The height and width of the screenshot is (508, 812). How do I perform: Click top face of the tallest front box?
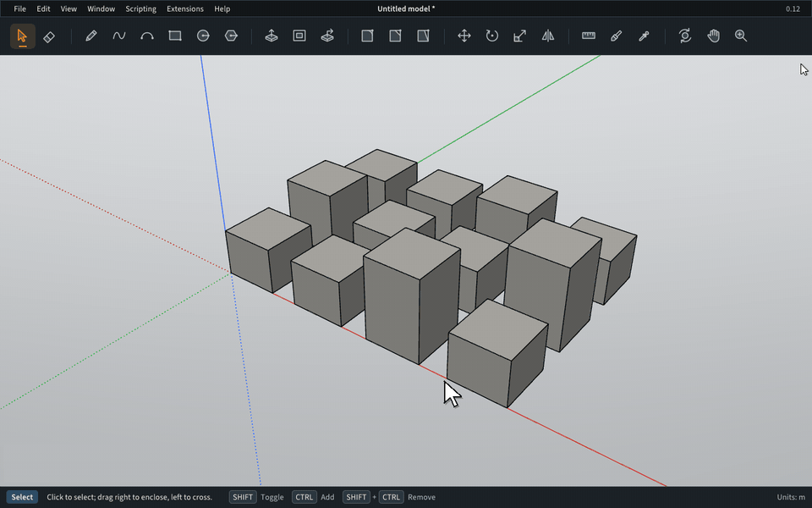(412, 253)
